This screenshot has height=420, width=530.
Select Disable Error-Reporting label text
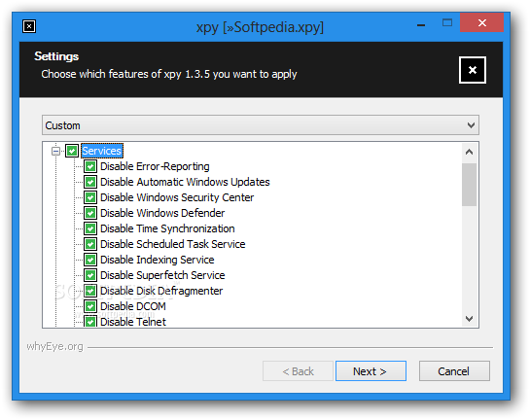pos(155,166)
